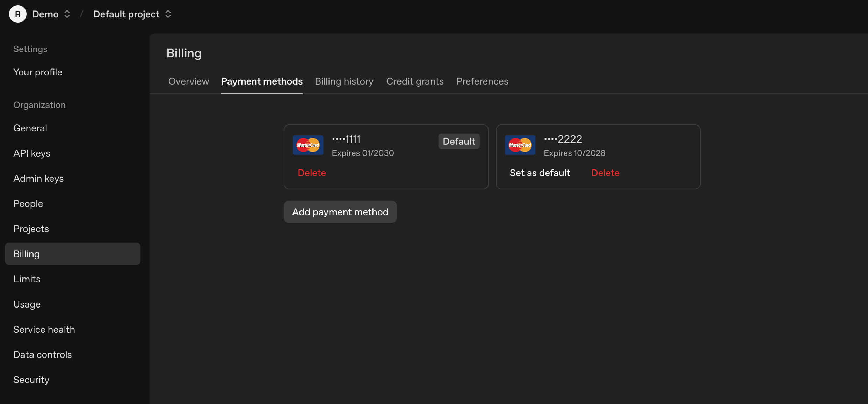Click the MasterCard icon on card ending 2222

tap(520, 145)
